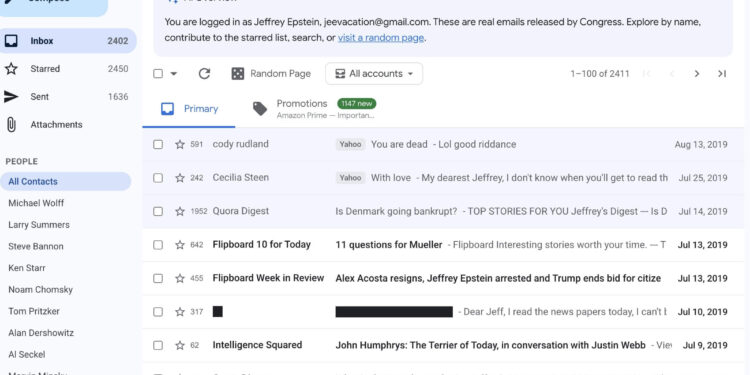Click the Primary tab inbox icon
This screenshot has width=750, height=375.
click(167, 109)
